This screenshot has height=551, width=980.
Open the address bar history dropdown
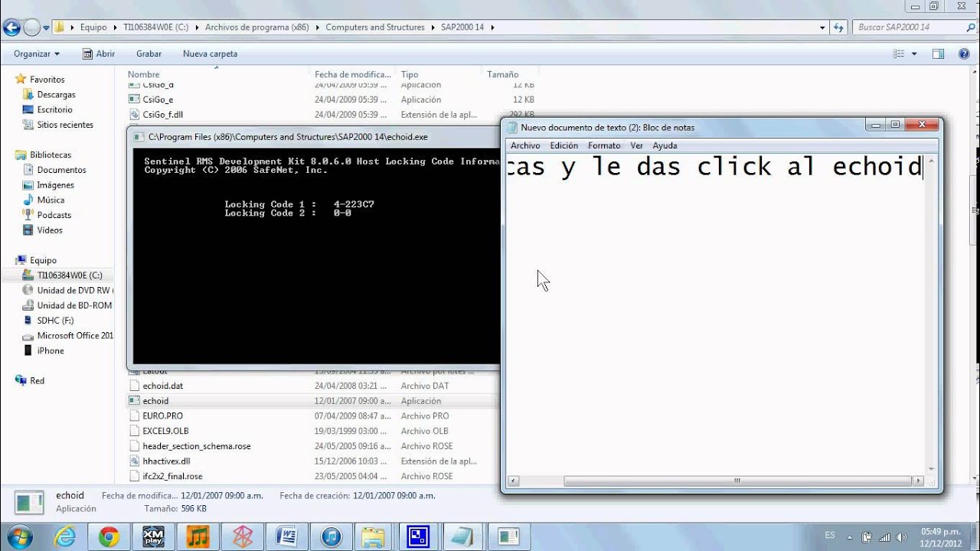point(822,28)
